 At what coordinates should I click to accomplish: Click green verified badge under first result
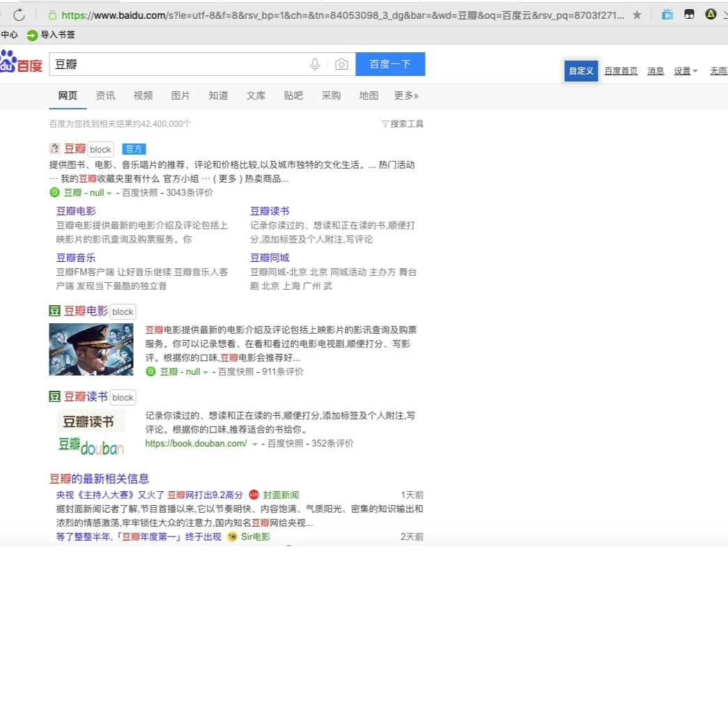[54, 192]
